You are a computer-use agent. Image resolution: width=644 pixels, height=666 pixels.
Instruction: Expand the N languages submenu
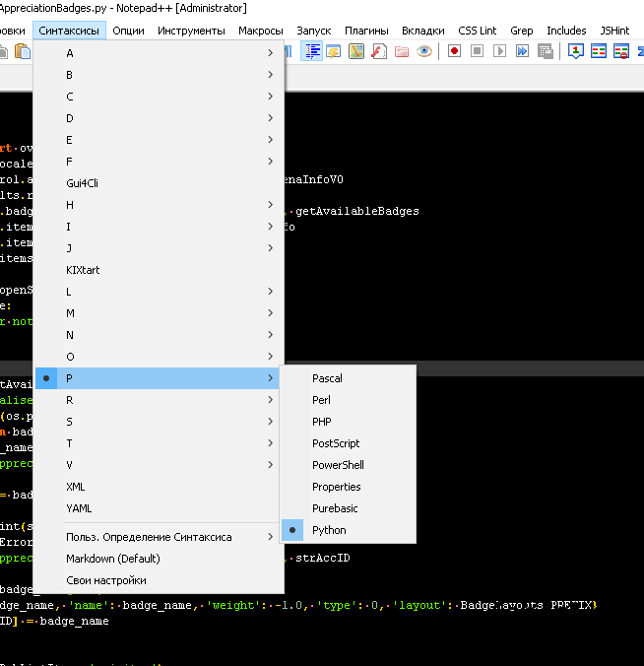158,335
